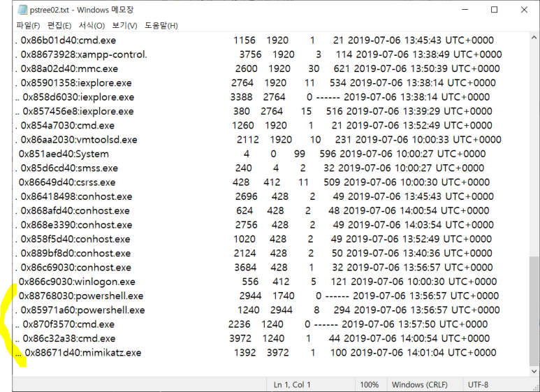Click PID 2600 on mmc.exe row
The height and width of the screenshot is (392, 540).
[246, 68]
